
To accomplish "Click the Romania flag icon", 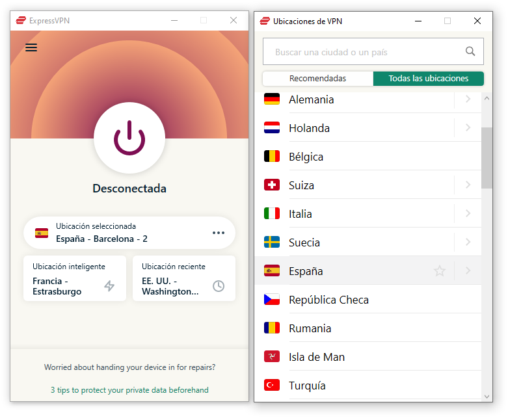I will point(272,328).
